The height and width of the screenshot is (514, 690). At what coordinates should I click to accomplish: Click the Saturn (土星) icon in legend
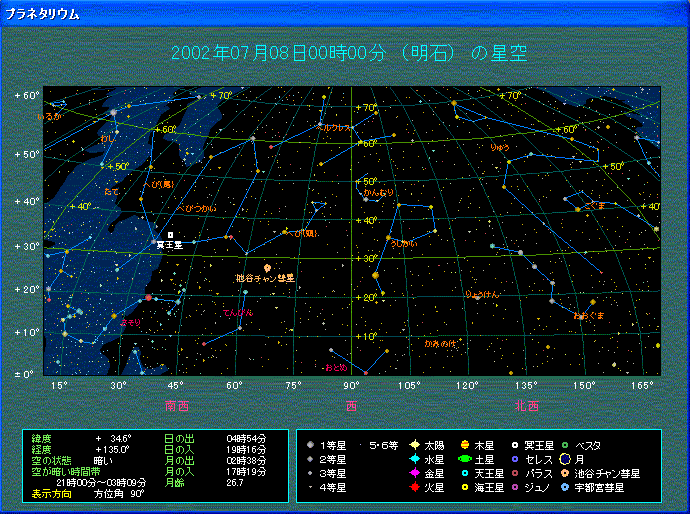[465, 459]
